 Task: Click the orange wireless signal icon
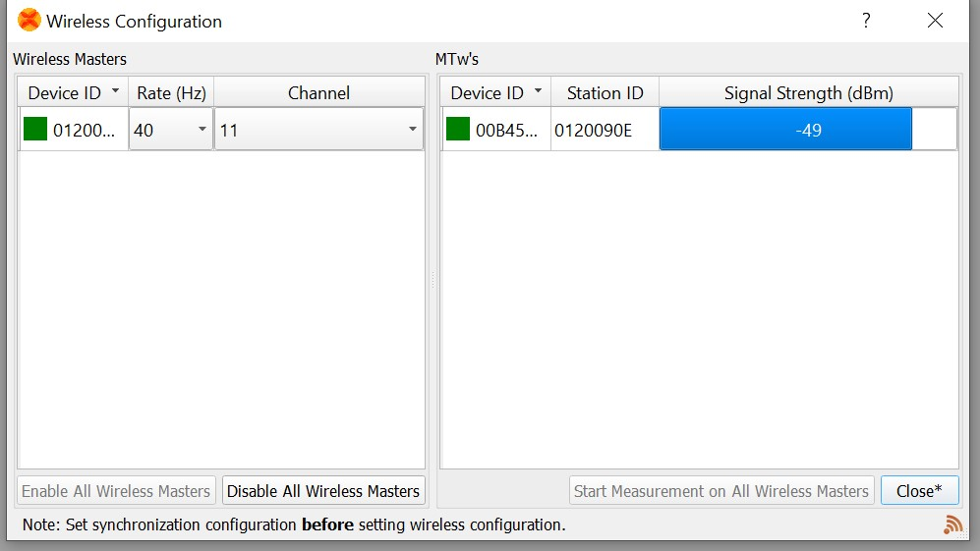[x=951, y=524]
